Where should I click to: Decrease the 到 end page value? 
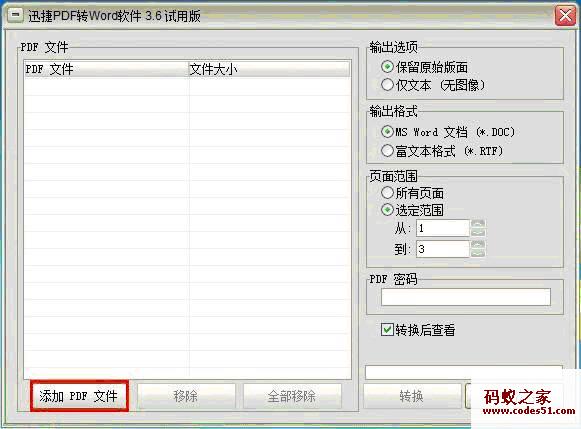478,253
